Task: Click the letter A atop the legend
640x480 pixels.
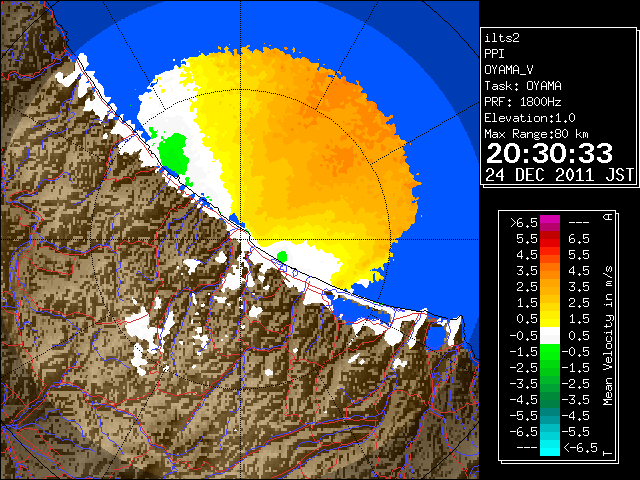Action: point(608,217)
